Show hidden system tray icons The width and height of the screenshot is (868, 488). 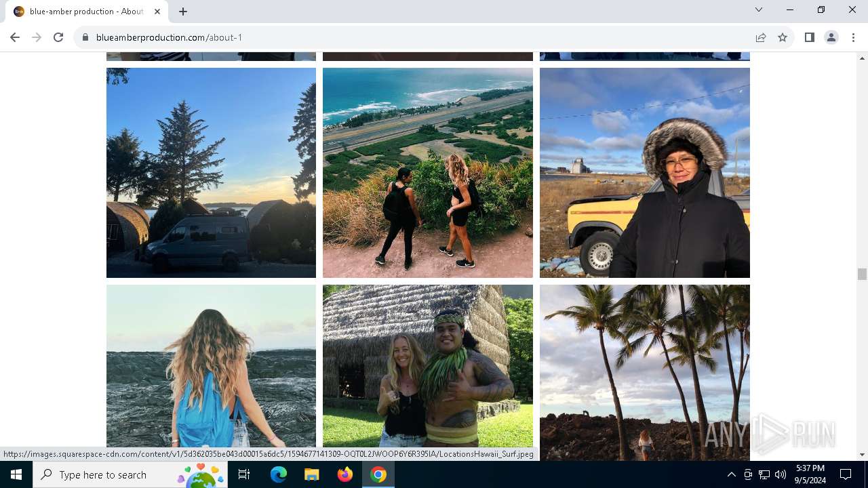[x=731, y=474]
